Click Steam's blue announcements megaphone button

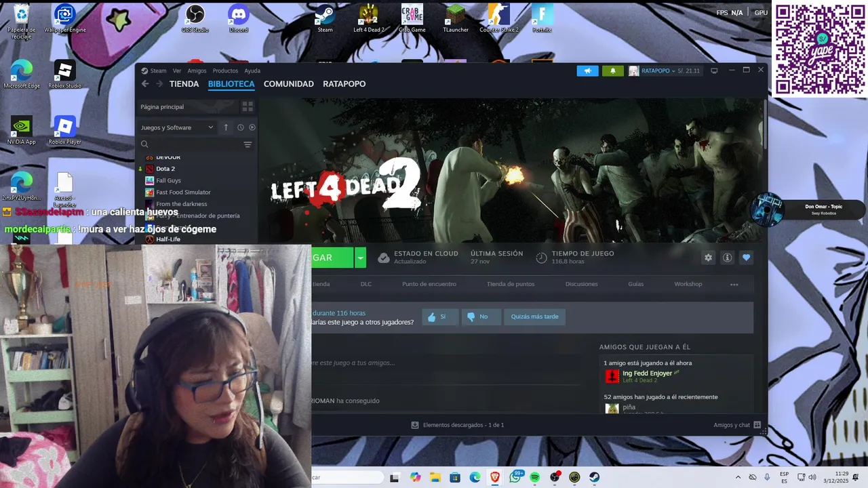tap(587, 70)
